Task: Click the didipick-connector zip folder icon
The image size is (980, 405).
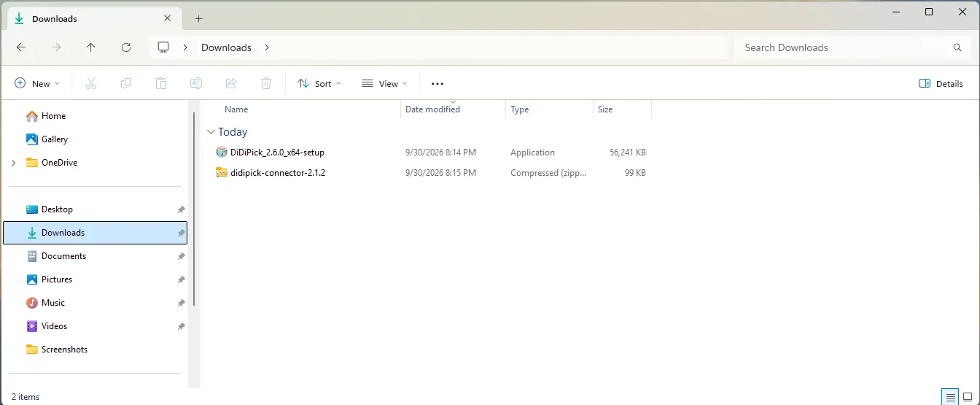Action: coord(222,173)
